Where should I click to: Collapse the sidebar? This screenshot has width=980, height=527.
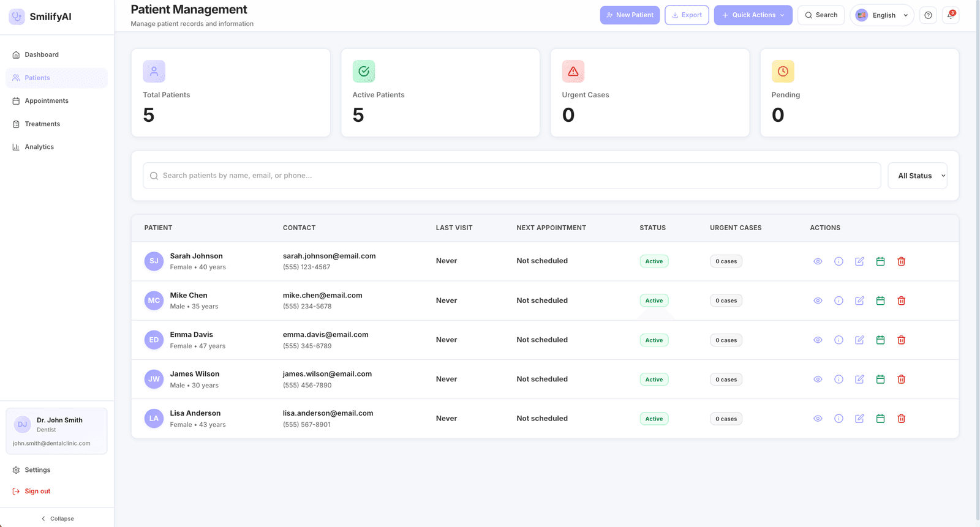[x=57, y=518]
